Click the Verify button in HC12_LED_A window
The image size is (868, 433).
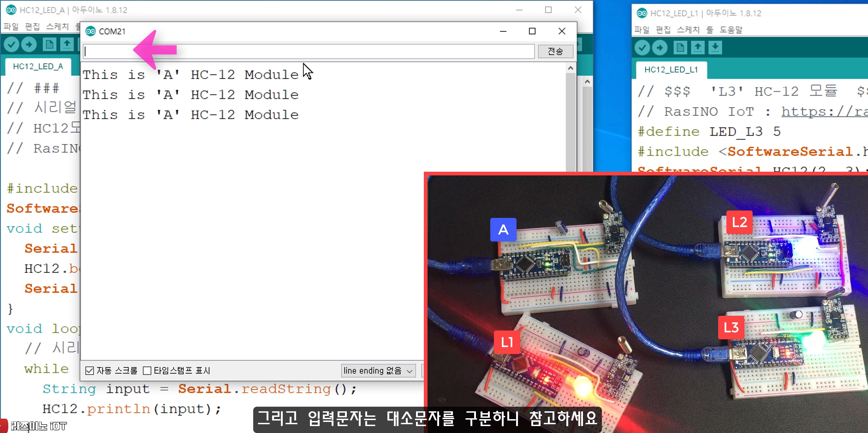click(x=12, y=44)
